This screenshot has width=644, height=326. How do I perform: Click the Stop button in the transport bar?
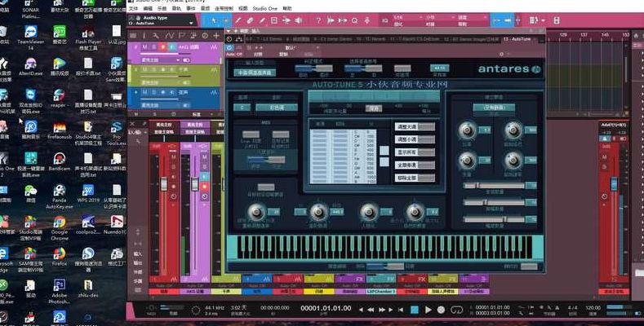[x=415, y=310]
